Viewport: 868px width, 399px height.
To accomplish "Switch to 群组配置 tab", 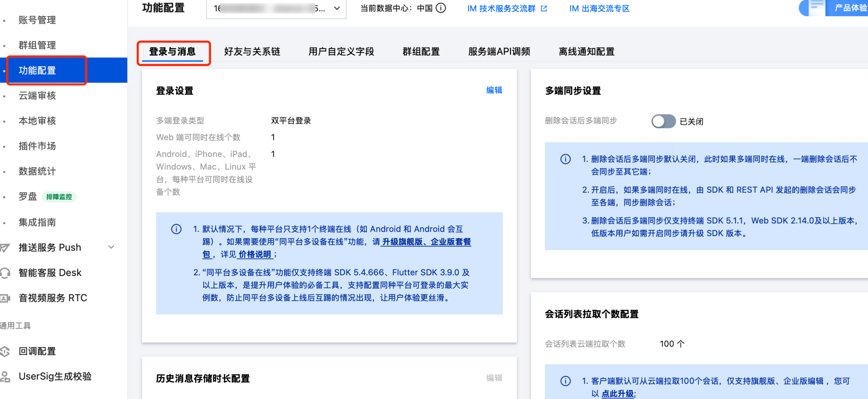I will (421, 52).
